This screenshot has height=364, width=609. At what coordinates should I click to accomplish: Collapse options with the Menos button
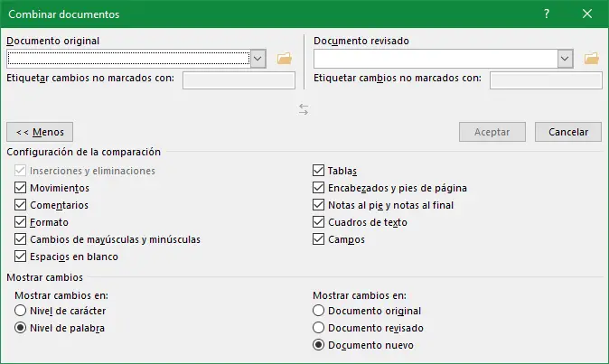point(40,132)
